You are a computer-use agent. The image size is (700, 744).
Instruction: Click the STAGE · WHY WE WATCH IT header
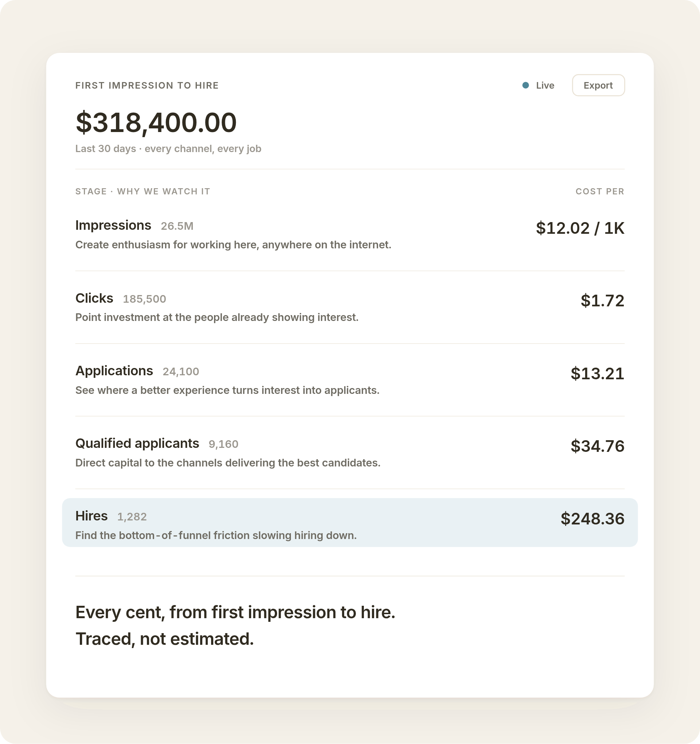143,191
